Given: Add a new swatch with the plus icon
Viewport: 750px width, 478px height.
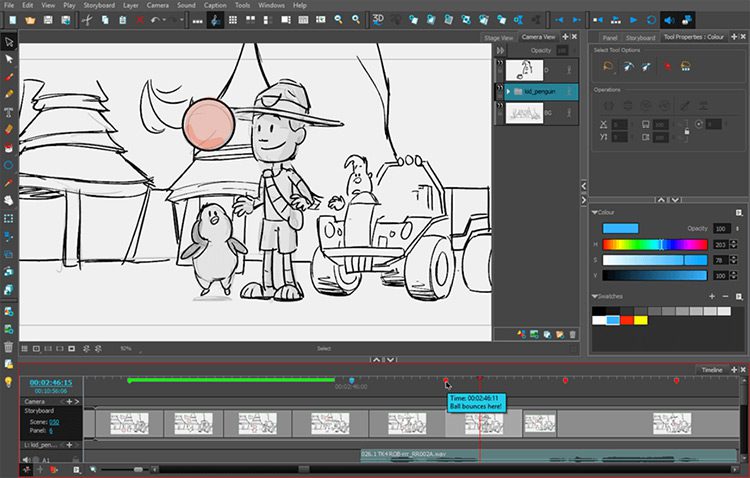Looking at the screenshot, I should tap(711, 296).
